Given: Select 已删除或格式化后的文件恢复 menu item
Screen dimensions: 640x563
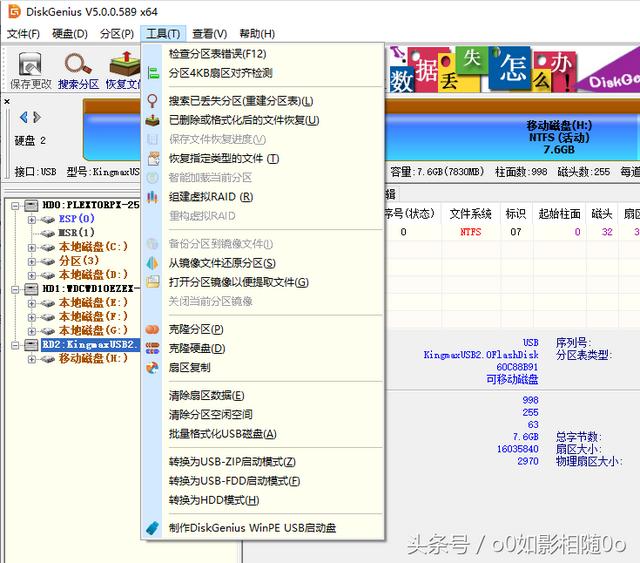Looking at the screenshot, I should [x=262, y=120].
